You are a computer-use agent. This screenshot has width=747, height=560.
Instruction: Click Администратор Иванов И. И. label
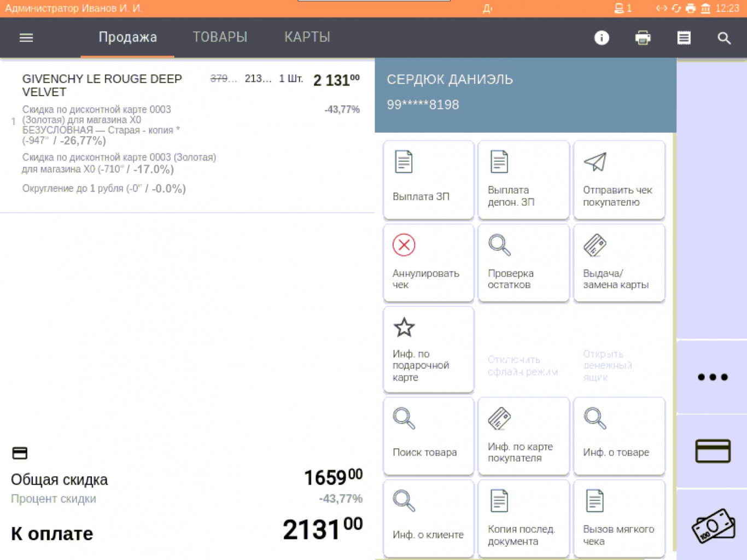(74, 8)
